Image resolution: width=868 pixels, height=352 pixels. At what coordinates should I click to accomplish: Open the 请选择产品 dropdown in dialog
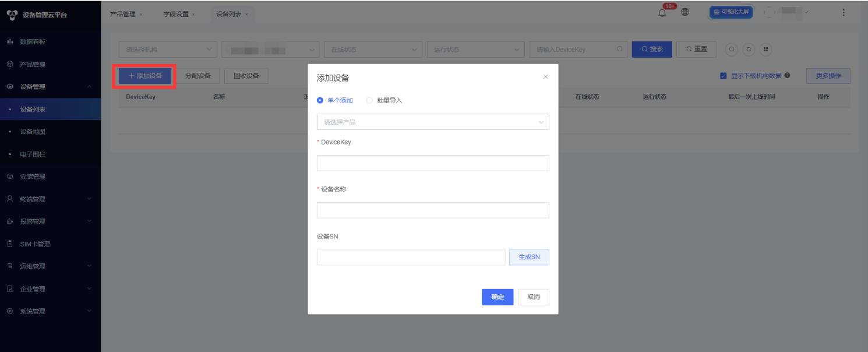[x=433, y=122]
